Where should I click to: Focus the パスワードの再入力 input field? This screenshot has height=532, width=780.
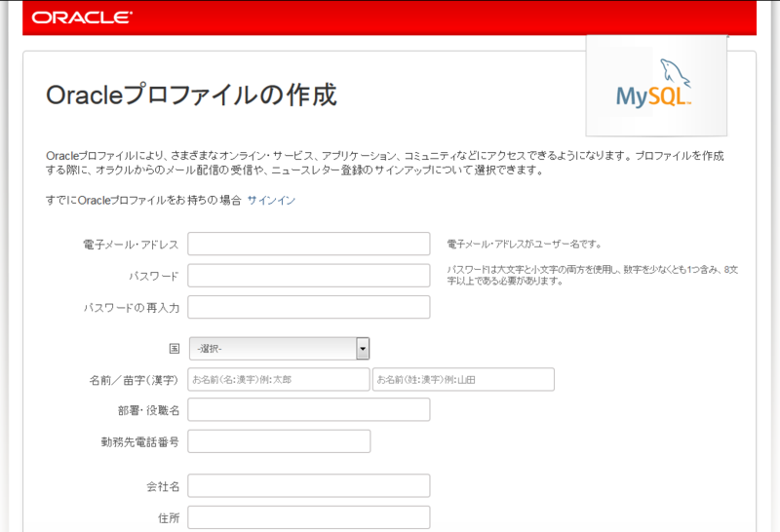point(309,307)
